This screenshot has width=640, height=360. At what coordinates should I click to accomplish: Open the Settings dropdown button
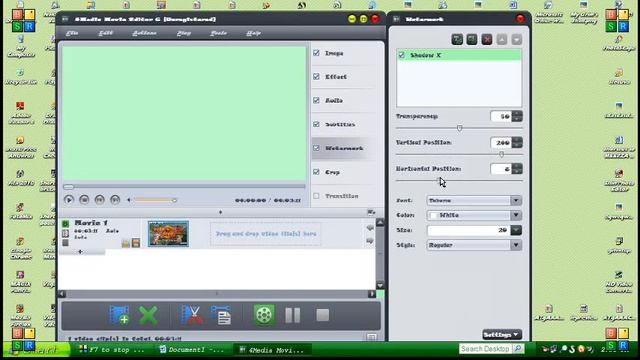[x=502, y=335]
